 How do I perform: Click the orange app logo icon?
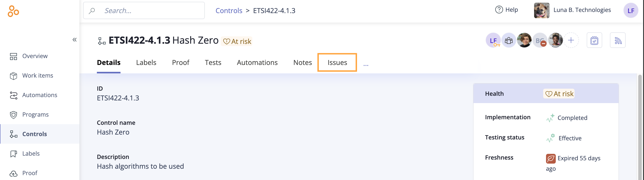[x=13, y=11]
